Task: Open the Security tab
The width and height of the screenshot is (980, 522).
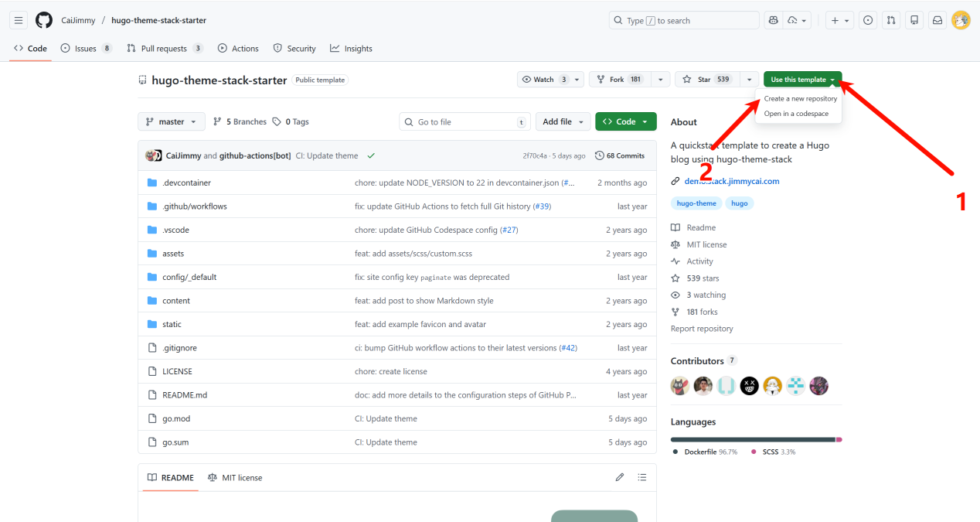Action: (x=294, y=48)
